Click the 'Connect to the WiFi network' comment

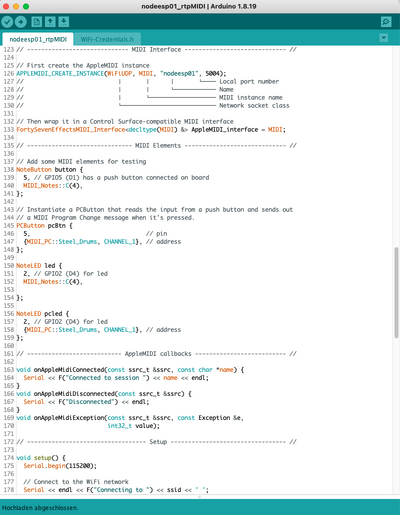(x=76, y=481)
